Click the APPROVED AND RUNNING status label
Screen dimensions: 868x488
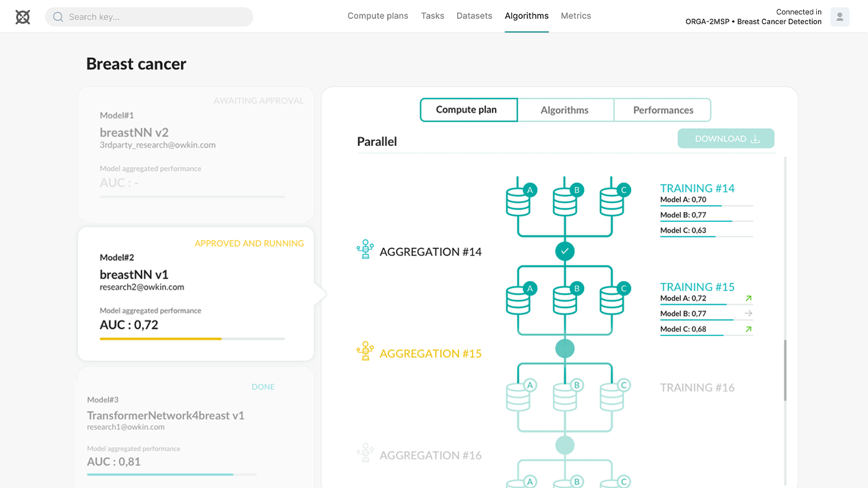[249, 244]
